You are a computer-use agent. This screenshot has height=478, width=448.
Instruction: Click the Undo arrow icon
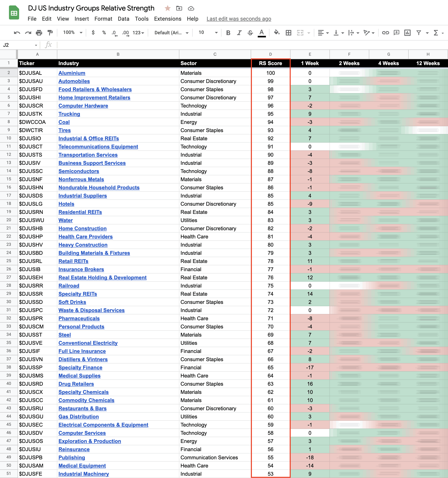coord(17,33)
